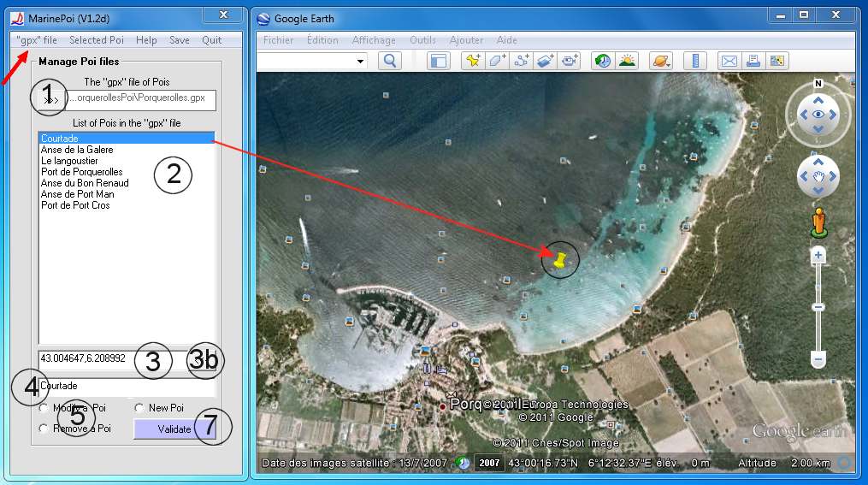Click the Email envelope icon
Viewport: 868px width, 485px height.
click(729, 61)
